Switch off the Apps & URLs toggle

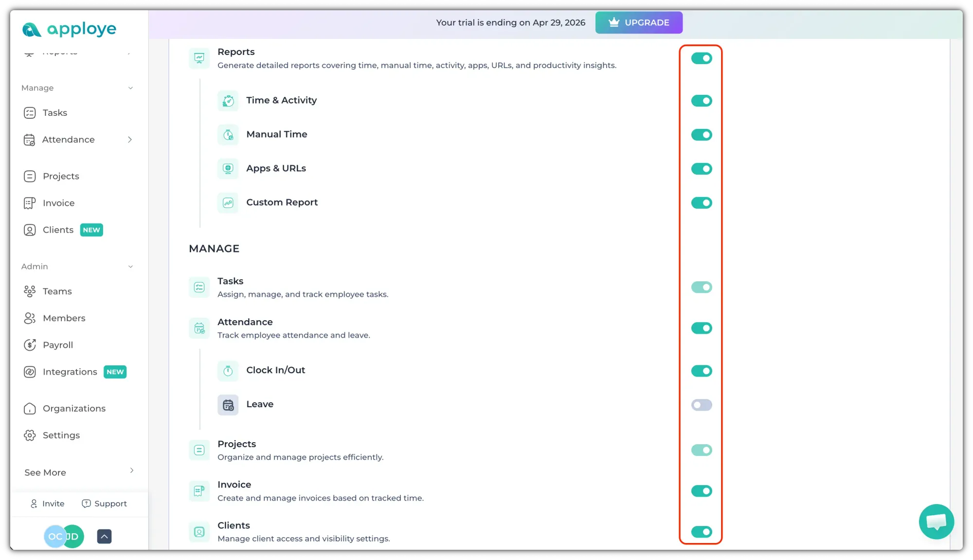tap(701, 169)
